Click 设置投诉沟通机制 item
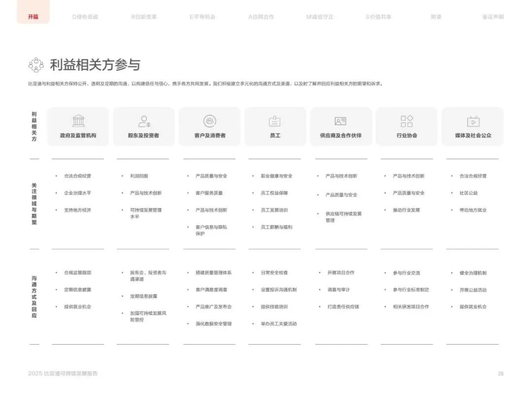The image size is (532, 395). [278, 289]
